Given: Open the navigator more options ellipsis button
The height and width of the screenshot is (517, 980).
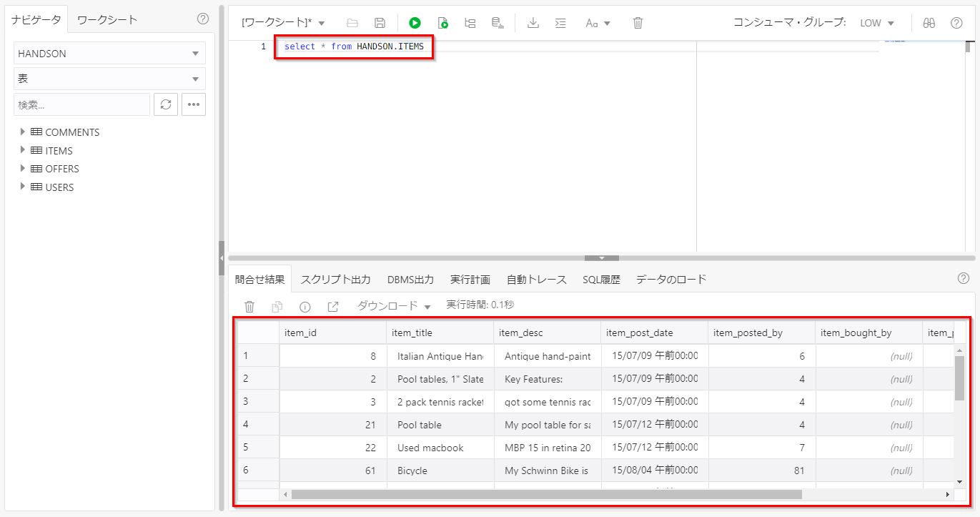Looking at the screenshot, I should pyautogui.click(x=194, y=104).
